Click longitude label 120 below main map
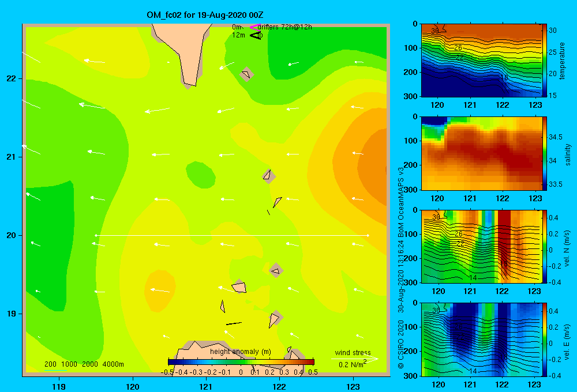The height and width of the screenshot is (392, 577). tap(133, 386)
